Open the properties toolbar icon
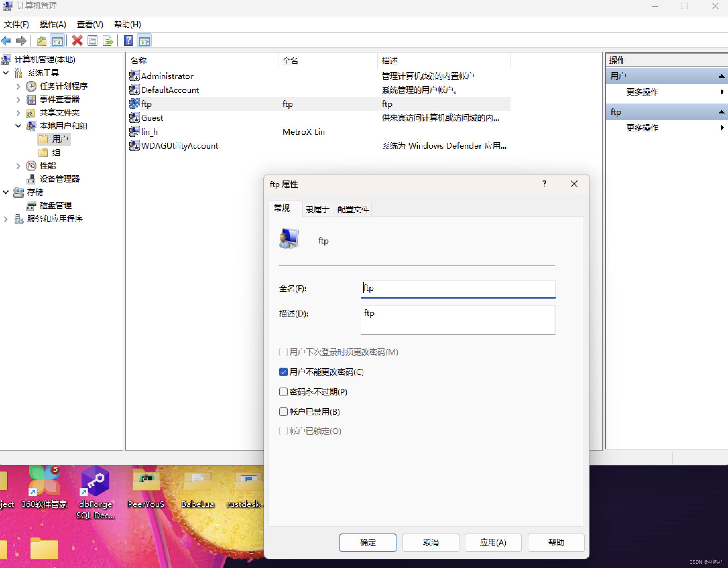This screenshot has height=568, width=728. 92,41
